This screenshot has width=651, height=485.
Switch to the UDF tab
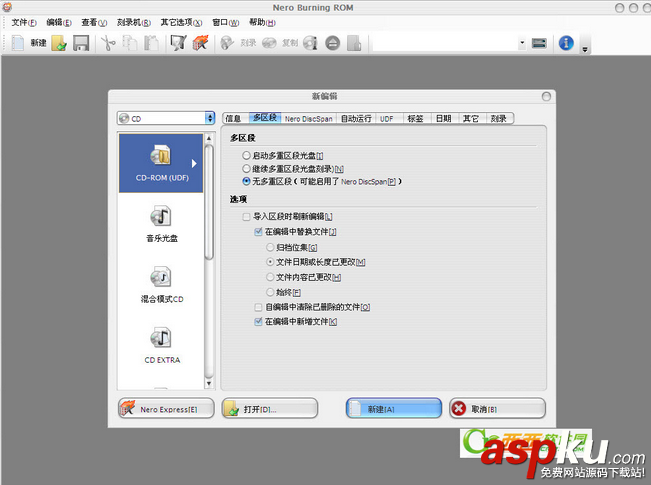coord(387,118)
